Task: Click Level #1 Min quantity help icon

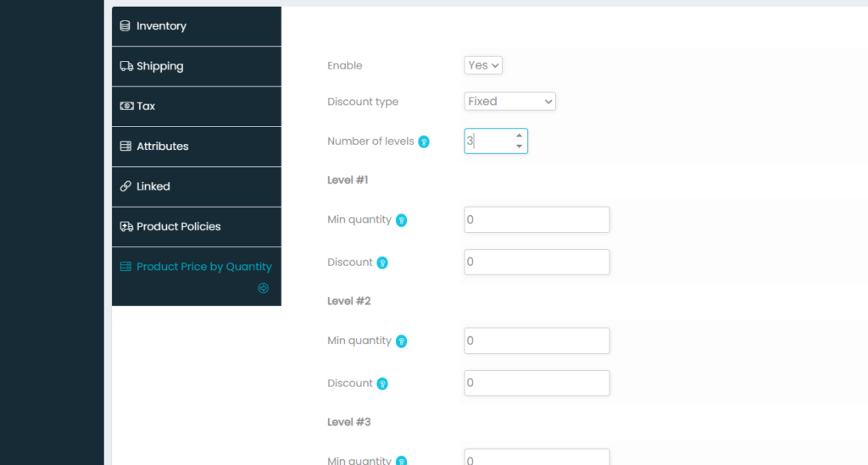Action: pyautogui.click(x=402, y=220)
